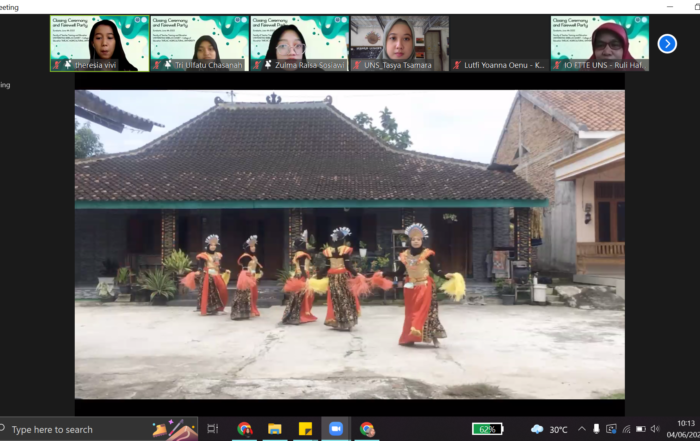Click the microphone icon in system tray

(x=597, y=429)
